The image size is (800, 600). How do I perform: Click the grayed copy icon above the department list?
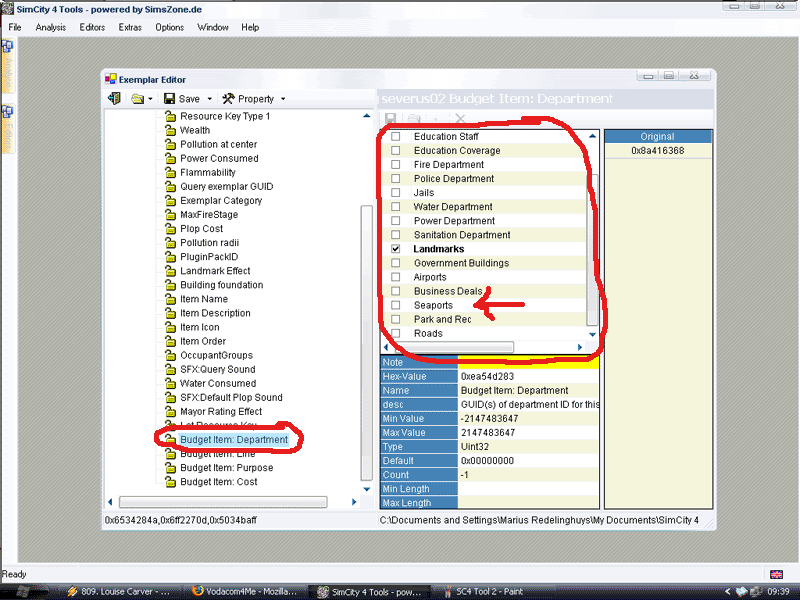tap(414, 119)
